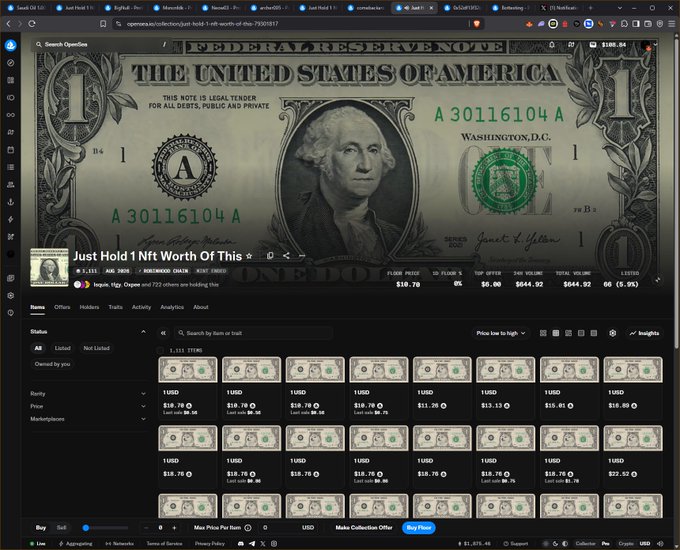Click the item quantity slider handle

86,528
